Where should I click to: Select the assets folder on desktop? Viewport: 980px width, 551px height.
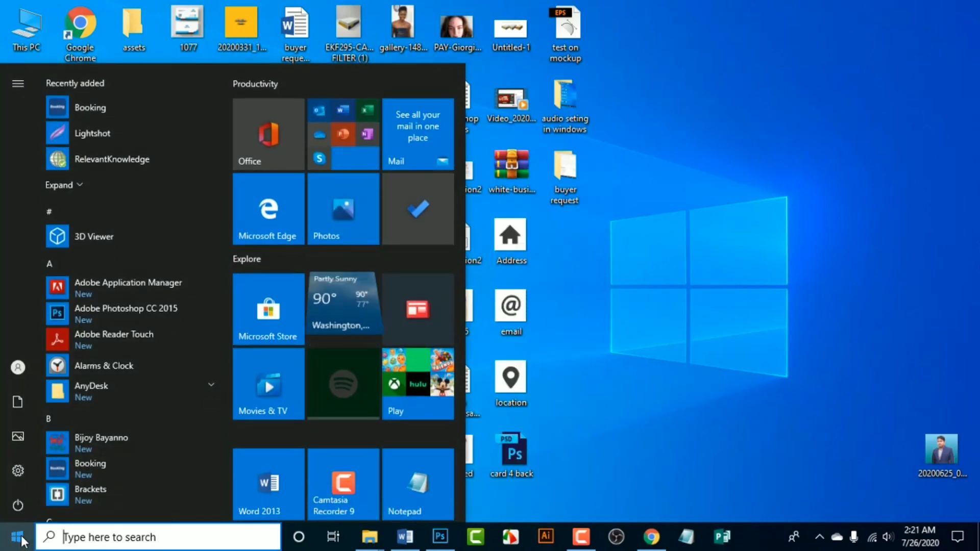coord(134,30)
